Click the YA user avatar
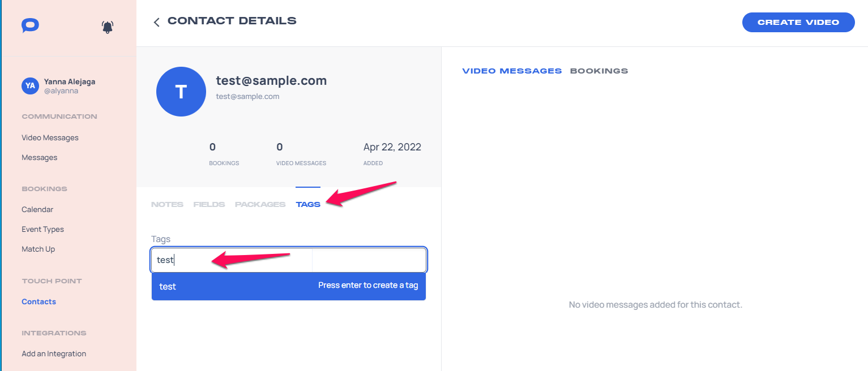The height and width of the screenshot is (371, 868). 30,86
